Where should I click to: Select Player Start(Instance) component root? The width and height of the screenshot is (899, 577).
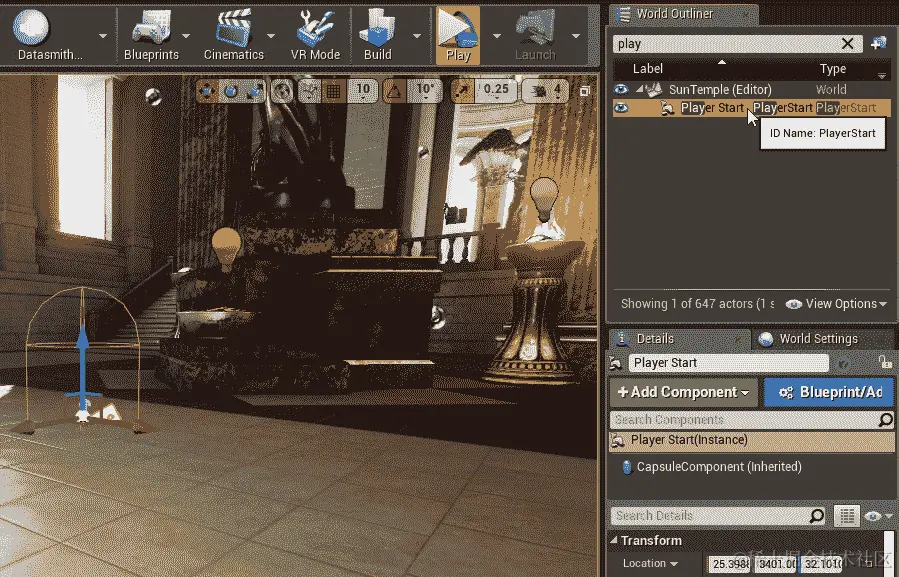751,440
